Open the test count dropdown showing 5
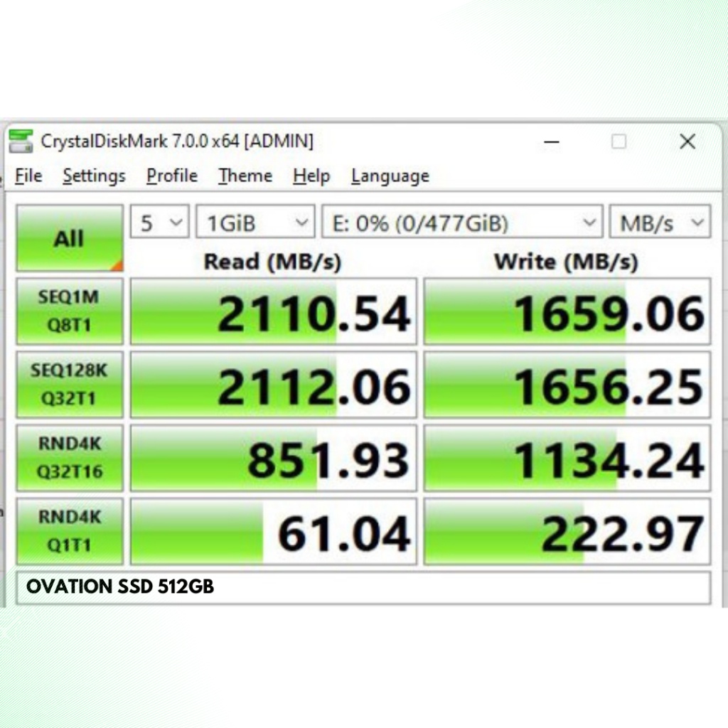 [159, 222]
